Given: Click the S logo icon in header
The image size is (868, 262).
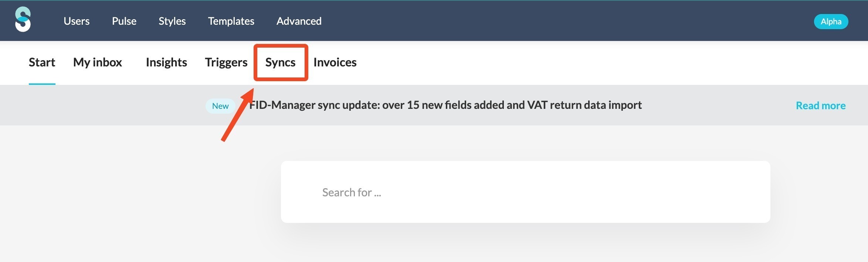Looking at the screenshot, I should point(23,19).
